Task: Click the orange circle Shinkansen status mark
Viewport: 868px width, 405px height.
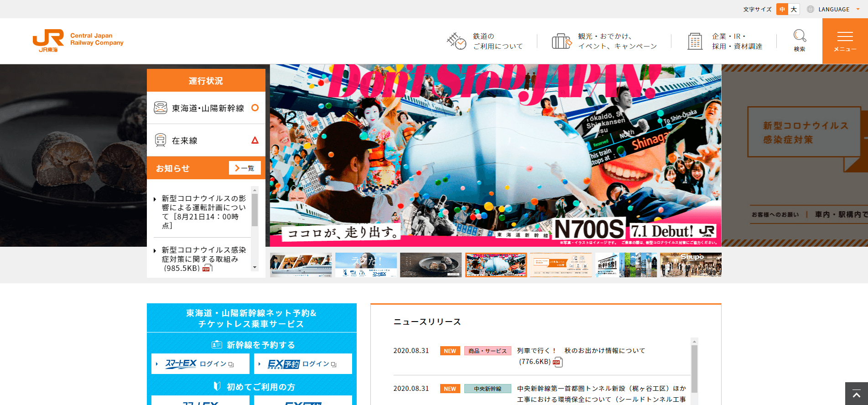Action: coord(255,108)
